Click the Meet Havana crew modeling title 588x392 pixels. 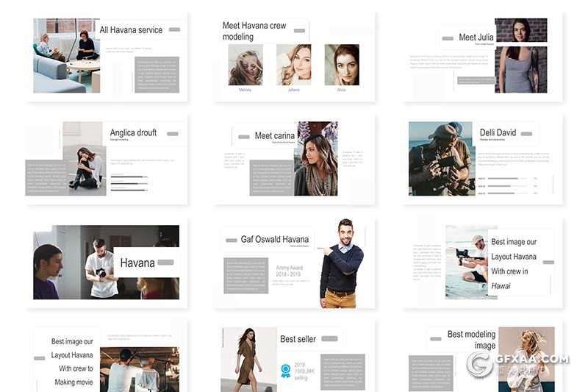point(254,31)
